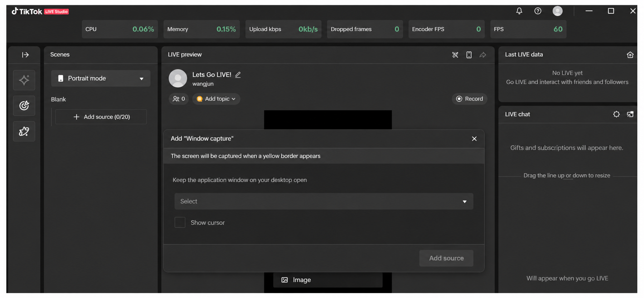Expand the Add topic dropdown
Viewport: 644px width, 298px height.
pyautogui.click(x=216, y=99)
